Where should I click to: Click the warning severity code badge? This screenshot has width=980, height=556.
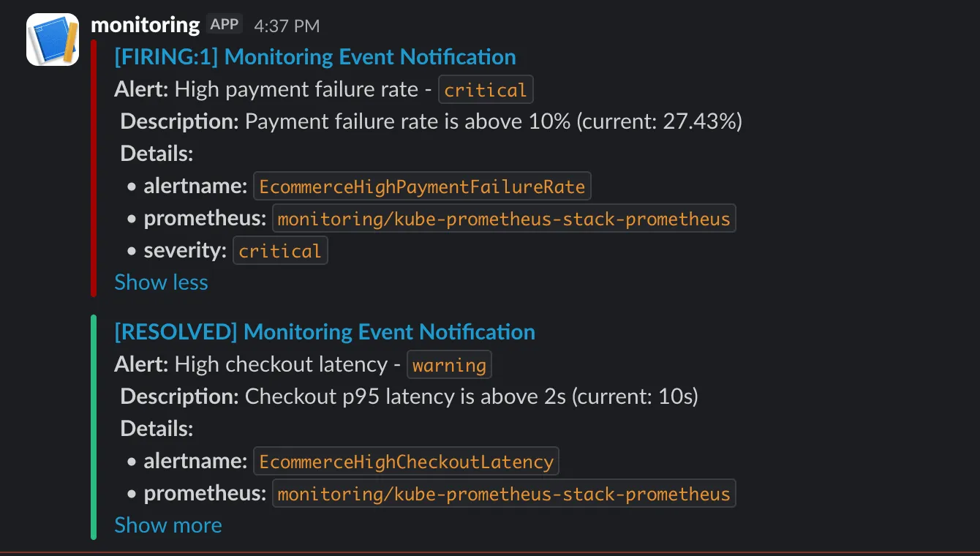tap(449, 364)
